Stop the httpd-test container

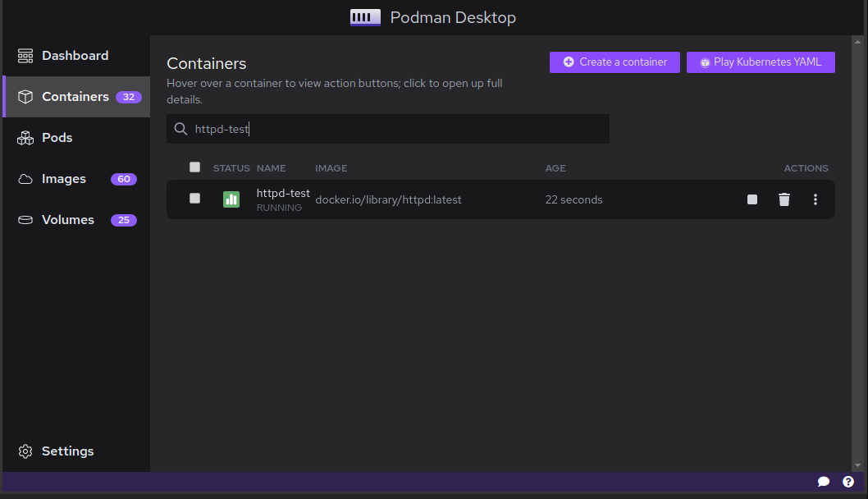[752, 199]
